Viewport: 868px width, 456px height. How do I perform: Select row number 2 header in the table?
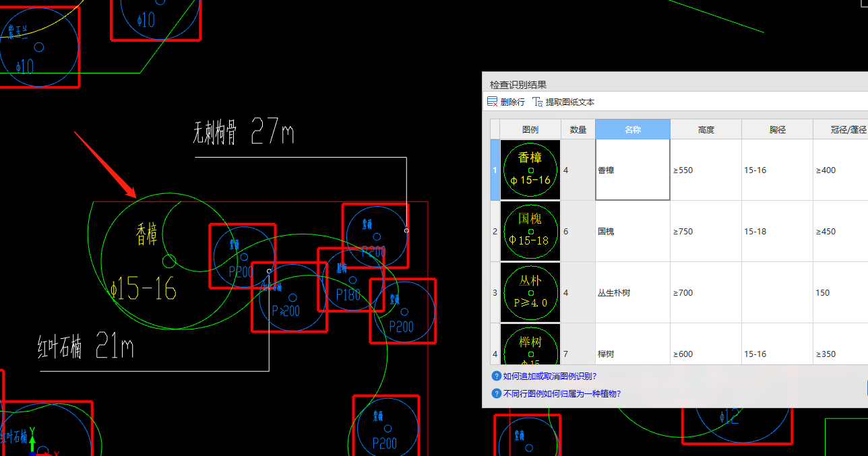[x=495, y=231]
